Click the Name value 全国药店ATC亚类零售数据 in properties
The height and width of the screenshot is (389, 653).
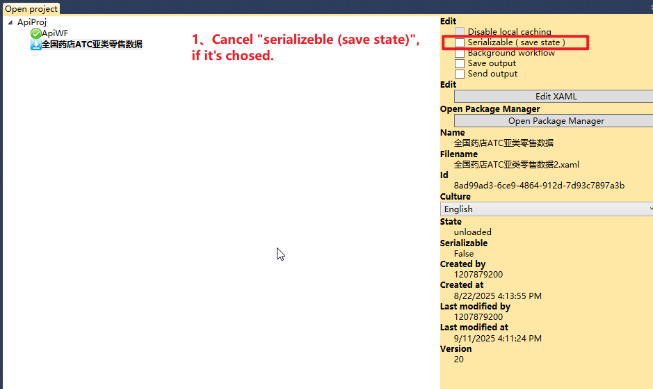pos(503,143)
